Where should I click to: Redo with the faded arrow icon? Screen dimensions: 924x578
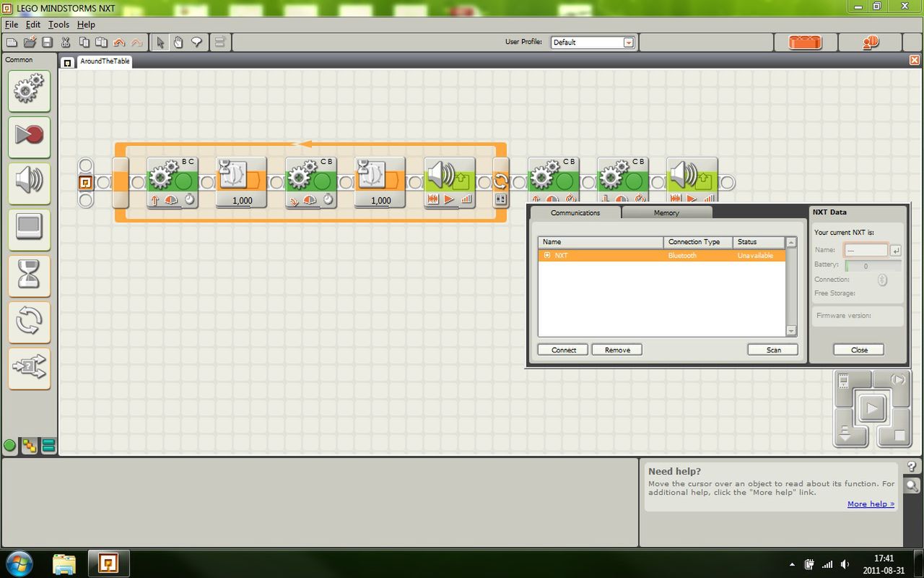(137, 43)
